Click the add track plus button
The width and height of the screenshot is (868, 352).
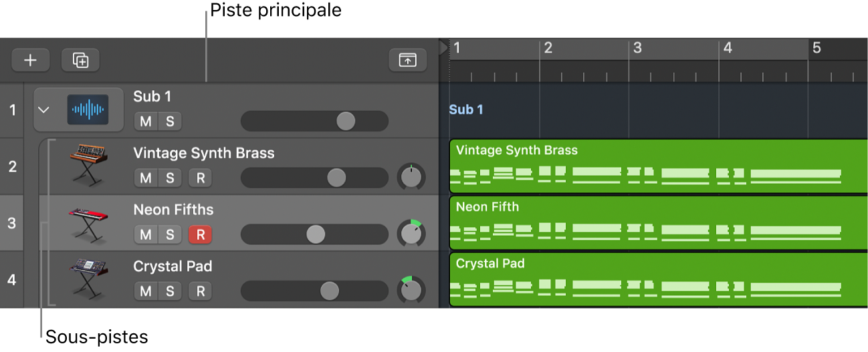pos(30,60)
